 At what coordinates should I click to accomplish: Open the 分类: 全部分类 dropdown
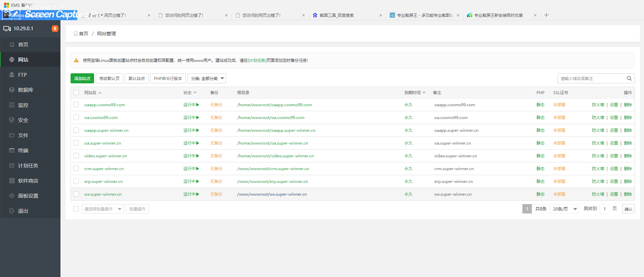click(207, 78)
